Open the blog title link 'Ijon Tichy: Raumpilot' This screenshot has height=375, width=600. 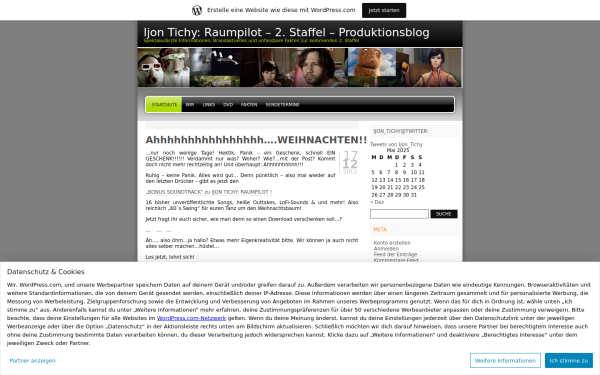coord(287,33)
